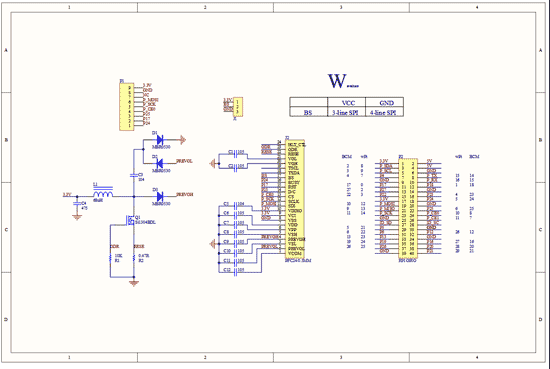The image size is (550, 369).
Task: Click the BUSY pin label on display connector
Action: (294, 183)
